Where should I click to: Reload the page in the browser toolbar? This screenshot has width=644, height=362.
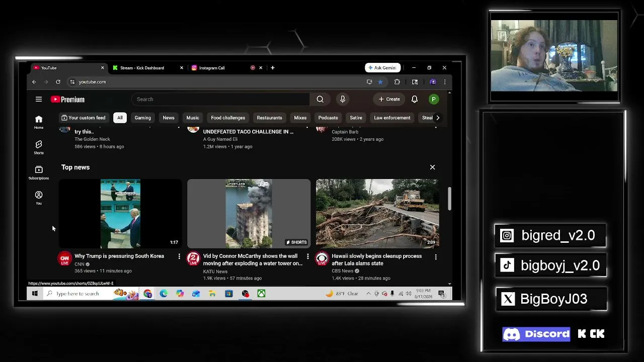point(58,81)
